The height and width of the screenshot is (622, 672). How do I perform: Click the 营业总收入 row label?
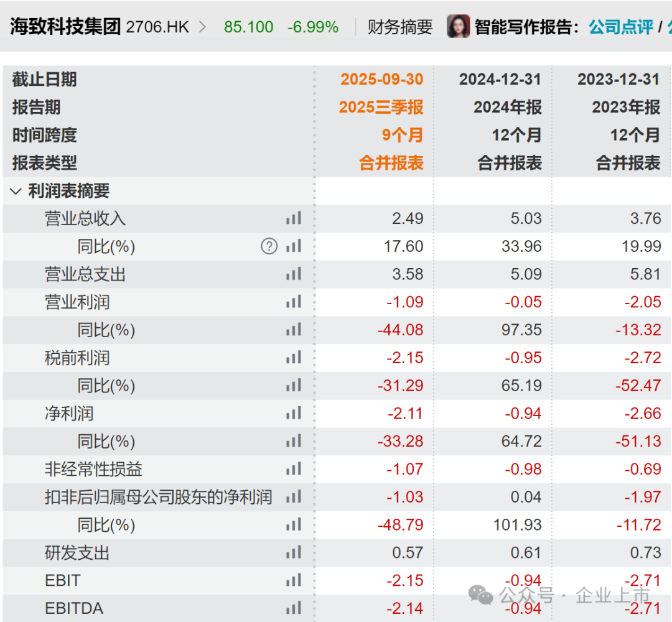click(x=85, y=218)
